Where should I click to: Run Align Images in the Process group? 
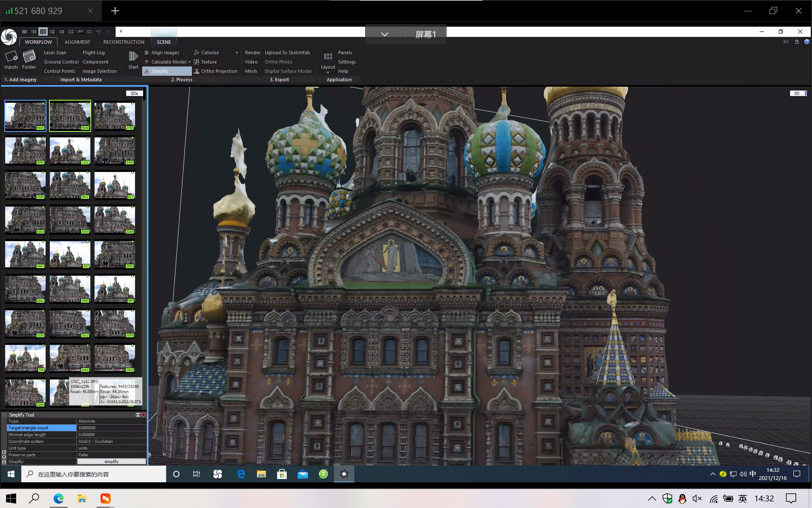[162, 52]
